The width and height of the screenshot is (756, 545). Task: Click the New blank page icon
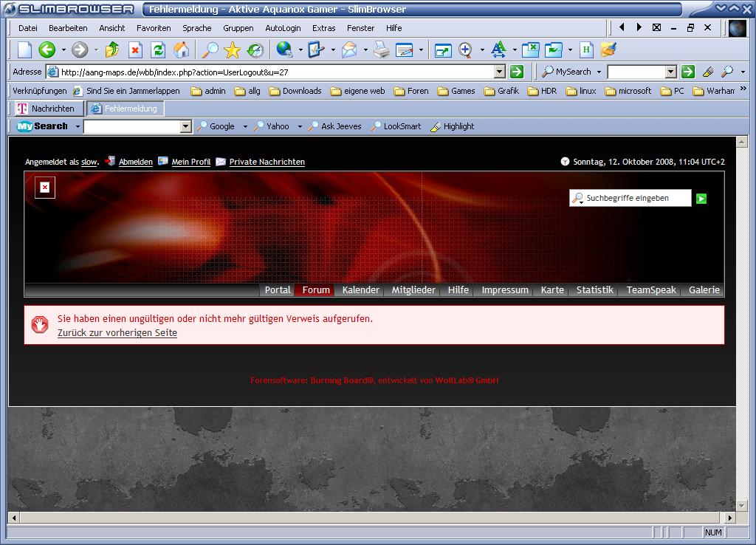click(x=25, y=50)
